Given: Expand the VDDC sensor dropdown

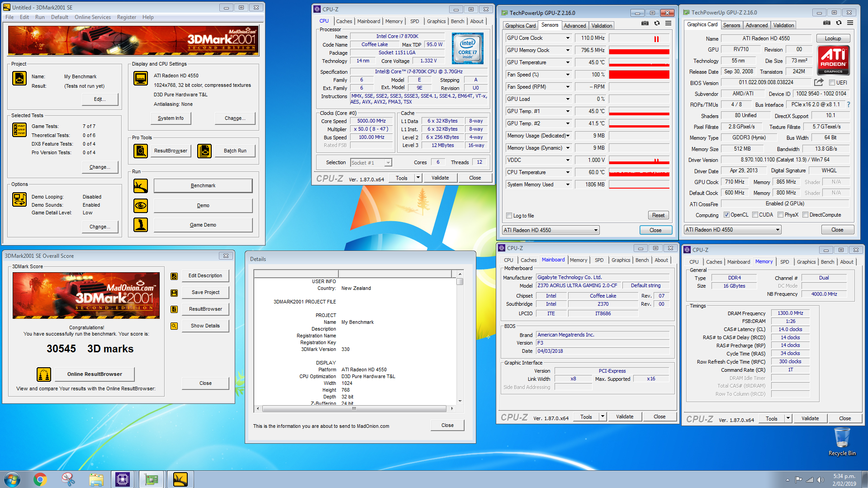Looking at the screenshot, I should pyautogui.click(x=568, y=160).
